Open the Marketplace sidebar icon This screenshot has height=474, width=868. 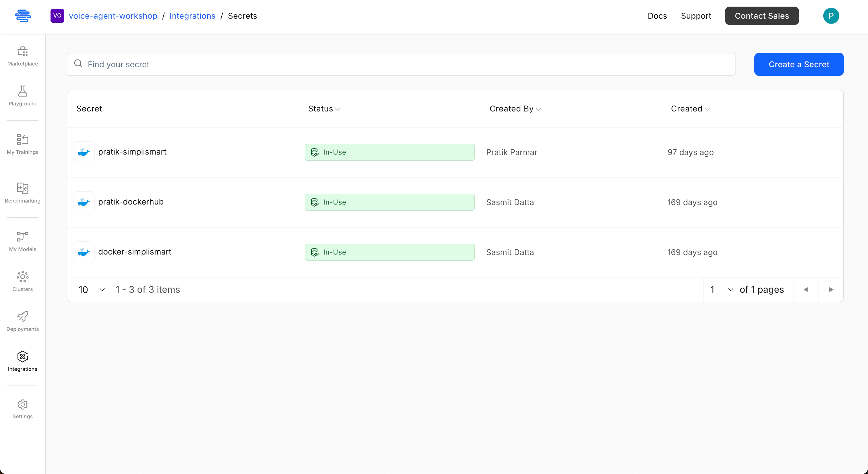tap(23, 51)
